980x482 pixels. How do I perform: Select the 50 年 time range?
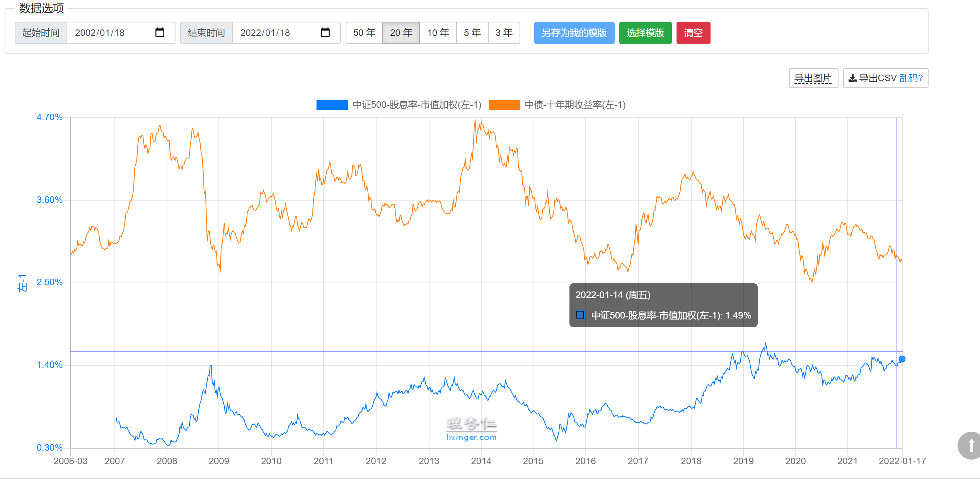click(x=364, y=33)
